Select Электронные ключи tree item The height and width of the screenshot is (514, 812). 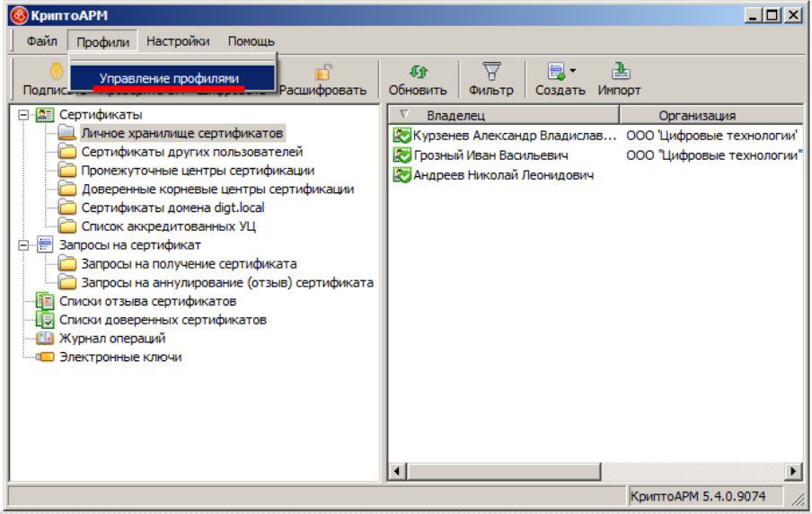[120, 357]
